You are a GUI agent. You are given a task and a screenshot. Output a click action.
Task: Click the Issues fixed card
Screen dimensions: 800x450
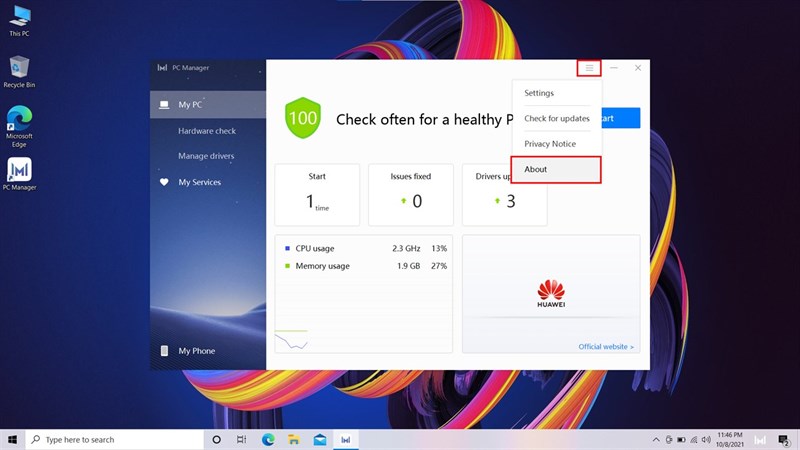411,195
